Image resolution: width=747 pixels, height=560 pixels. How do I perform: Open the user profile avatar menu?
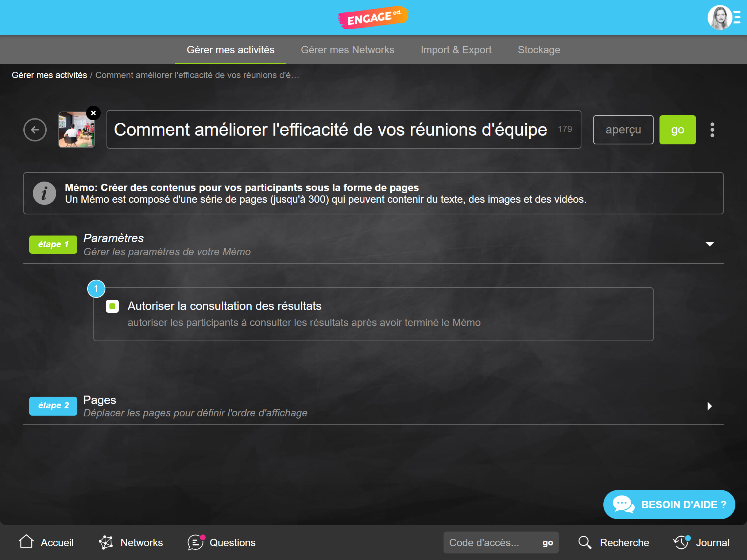click(x=720, y=17)
